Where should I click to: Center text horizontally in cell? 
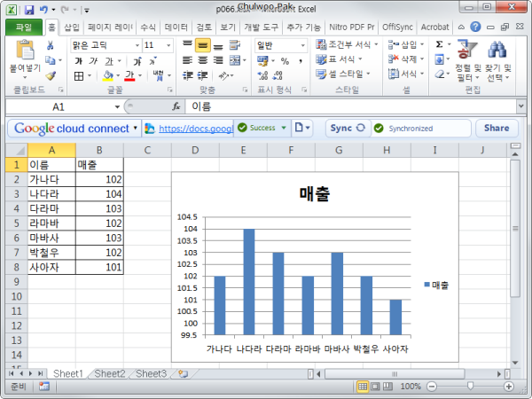coord(202,60)
